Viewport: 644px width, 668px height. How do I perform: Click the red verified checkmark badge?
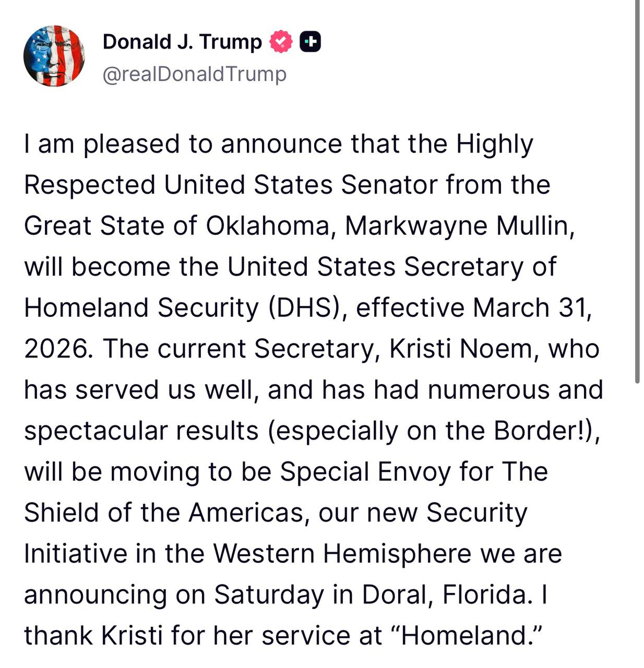(x=281, y=42)
